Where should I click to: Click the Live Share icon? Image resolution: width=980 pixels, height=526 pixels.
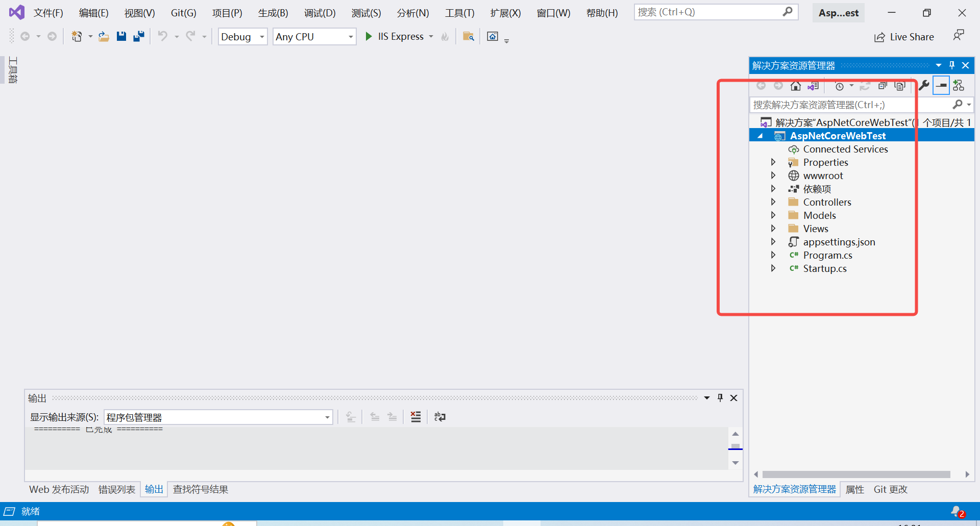point(879,37)
